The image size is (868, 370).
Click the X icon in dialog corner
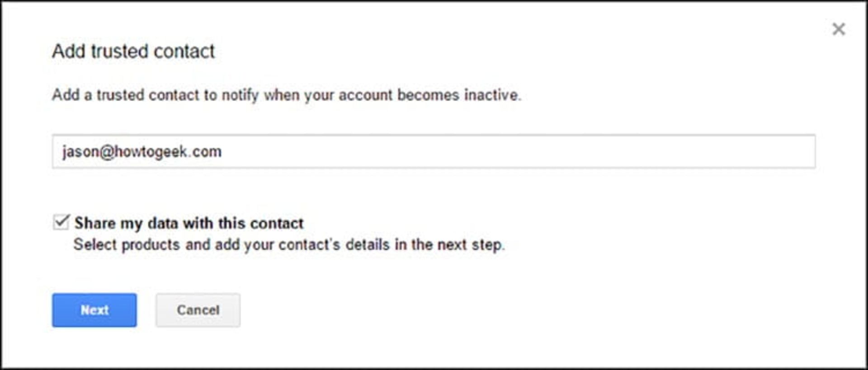point(838,29)
